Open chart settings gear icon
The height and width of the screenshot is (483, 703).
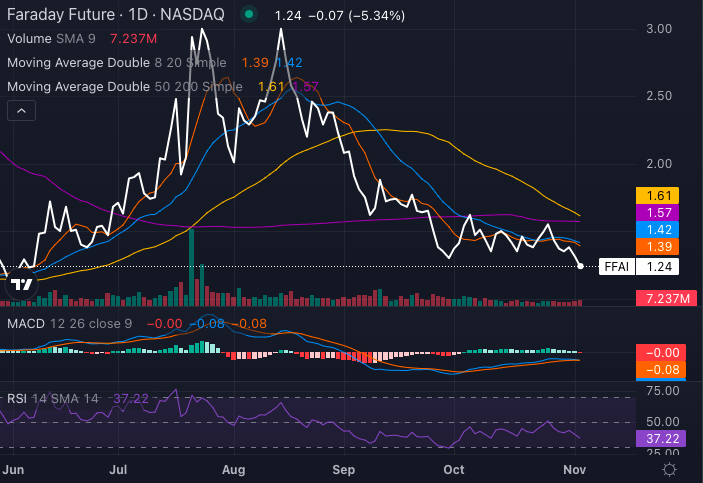pos(669,468)
